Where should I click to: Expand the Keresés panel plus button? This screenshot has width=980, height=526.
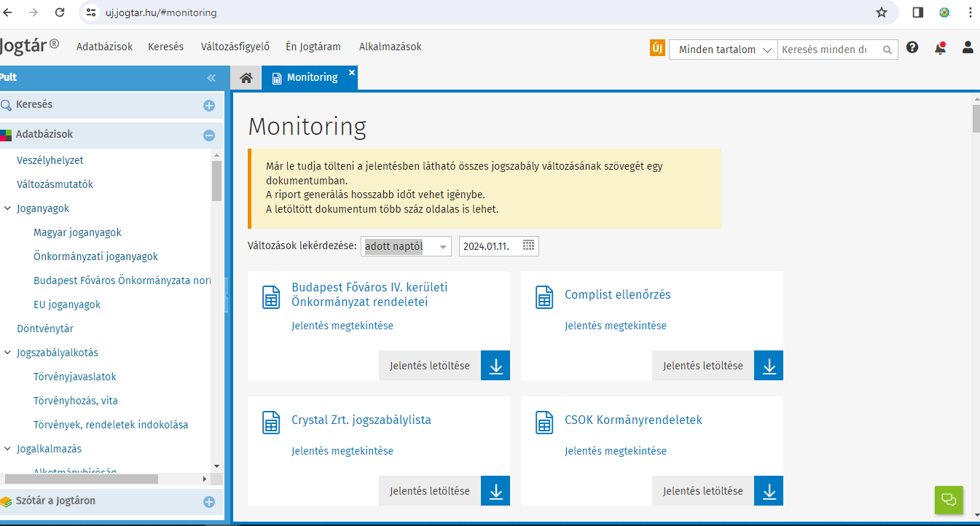[209, 106]
